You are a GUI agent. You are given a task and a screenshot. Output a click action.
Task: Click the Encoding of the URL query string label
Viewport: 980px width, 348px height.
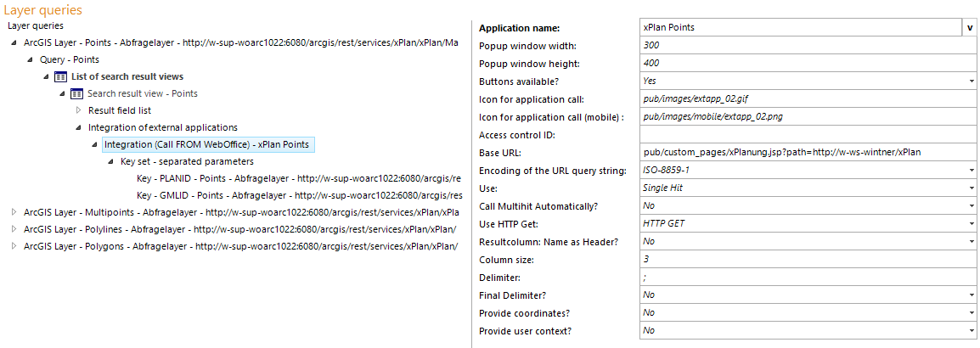[x=553, y=171]
